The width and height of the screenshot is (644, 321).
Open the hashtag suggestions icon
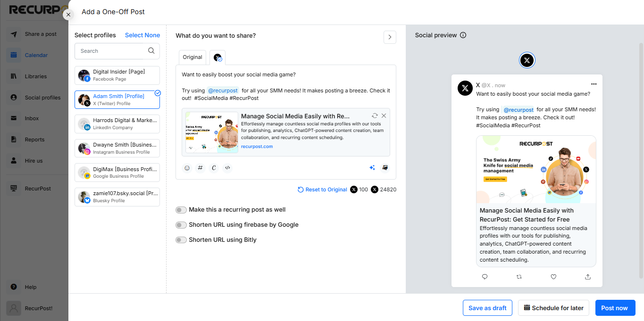coord(201,167)
